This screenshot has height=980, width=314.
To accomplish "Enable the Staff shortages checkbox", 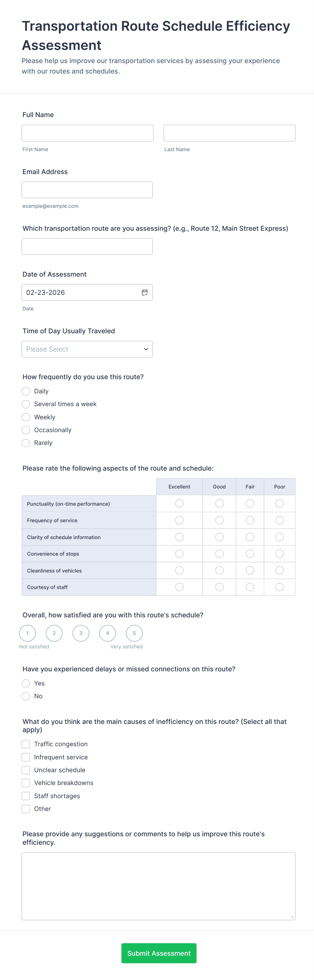I will (26, 796).
